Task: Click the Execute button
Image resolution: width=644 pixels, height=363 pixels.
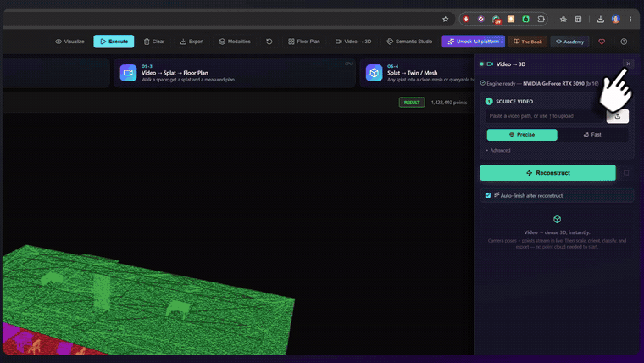Action: point(114,42)
